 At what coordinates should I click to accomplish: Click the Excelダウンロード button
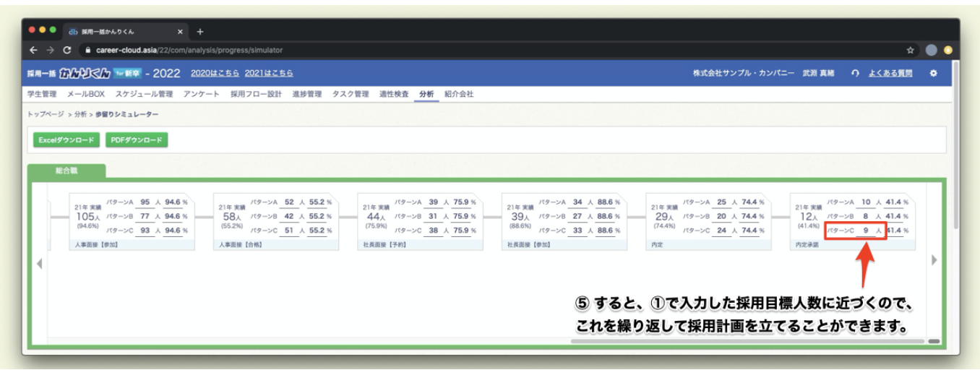(66, 139)
